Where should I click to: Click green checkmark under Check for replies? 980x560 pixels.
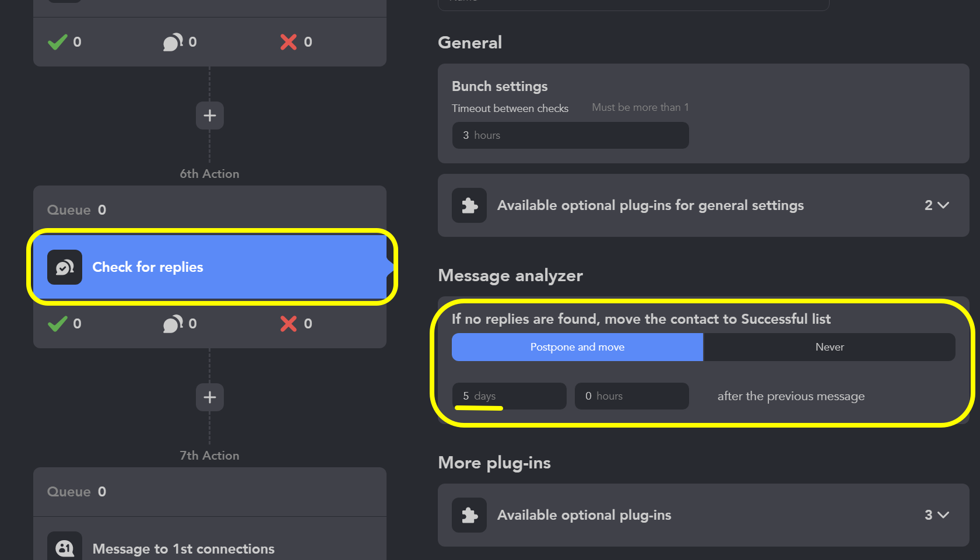57,324
